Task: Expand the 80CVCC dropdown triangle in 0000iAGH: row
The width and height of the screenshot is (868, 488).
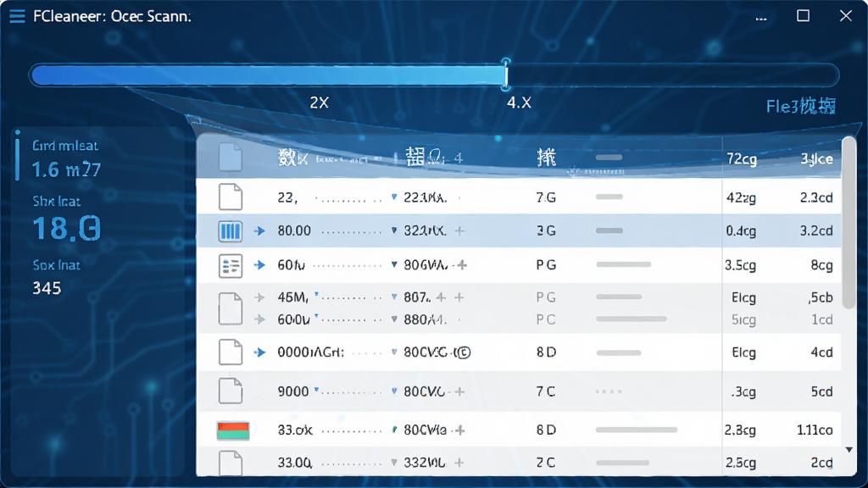Action: point(394,352)
